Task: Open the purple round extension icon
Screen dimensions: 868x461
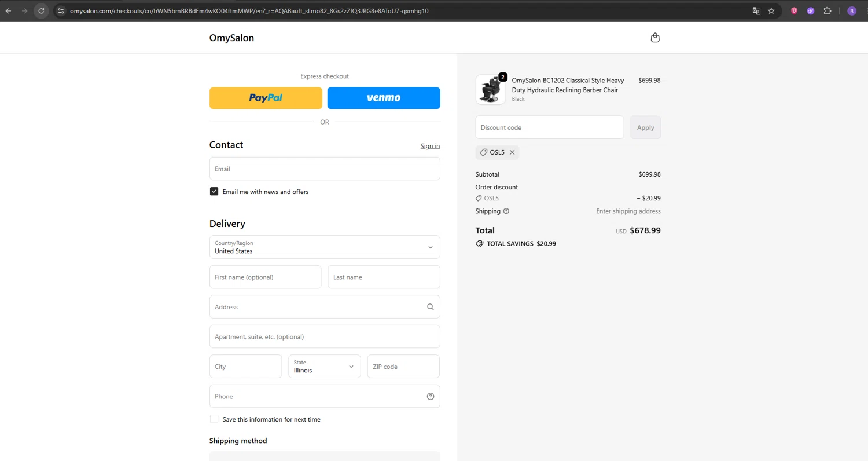Action: tap(811, 10)
